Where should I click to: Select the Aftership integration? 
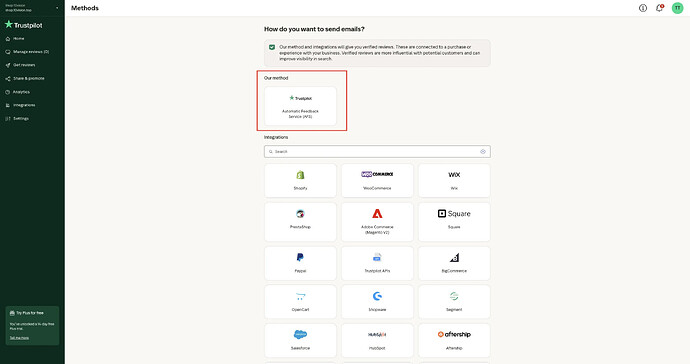454,341
